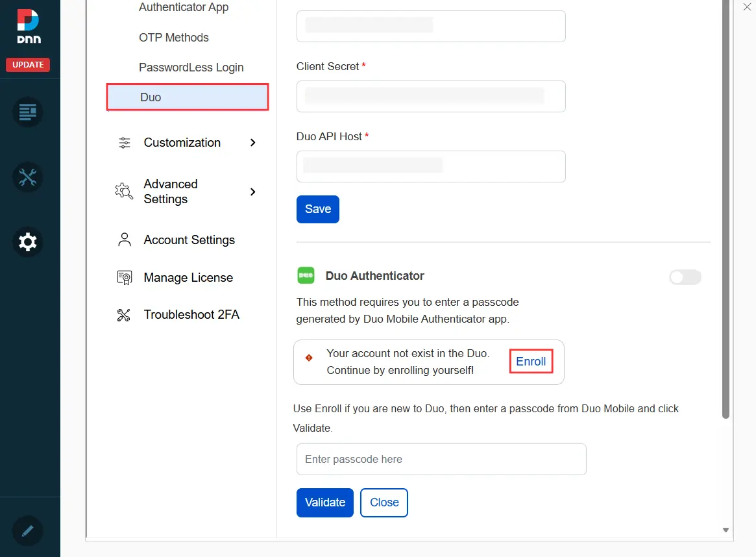Click the Troubleshoot 2FA tools icon

click(124, 315)
